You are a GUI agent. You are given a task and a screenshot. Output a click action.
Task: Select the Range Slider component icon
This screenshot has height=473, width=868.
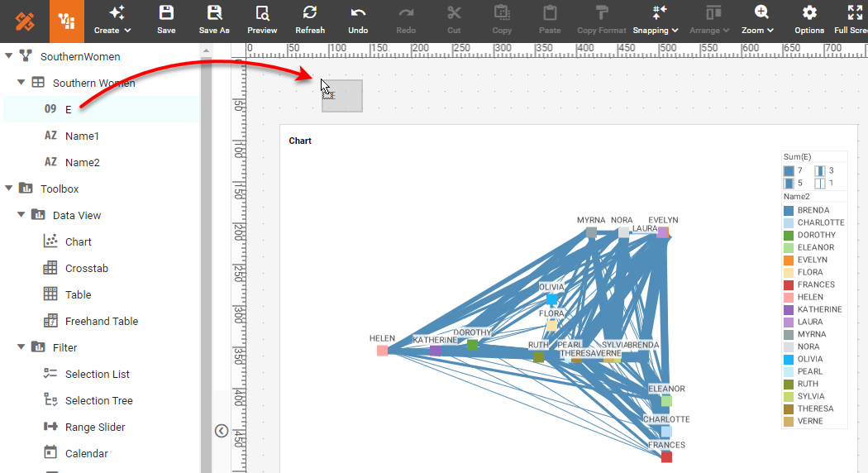(50, 427)
